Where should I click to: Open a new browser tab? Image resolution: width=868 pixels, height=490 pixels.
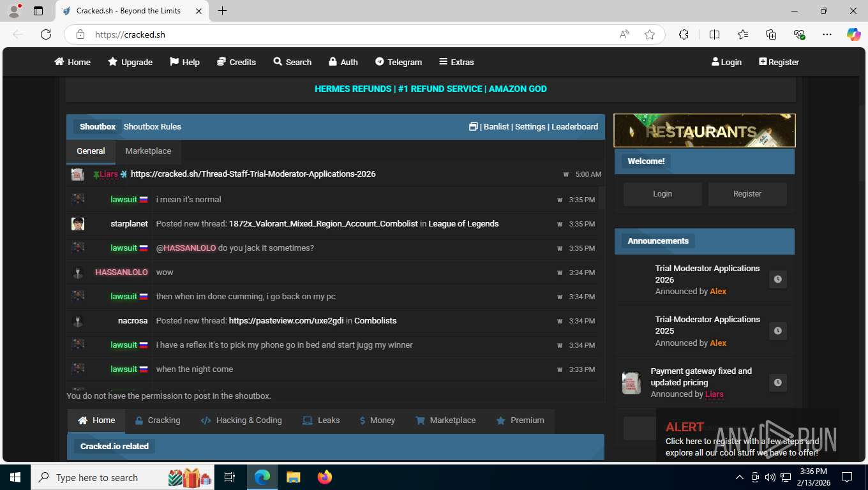coord(222,11)
